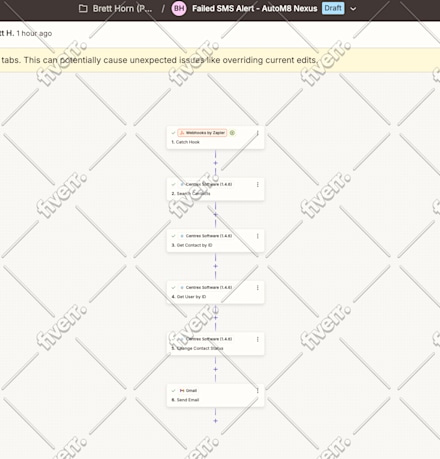This screenshot has width=440, height=459.
Task: Open the three-dot menu on step 2
Action: point(258,184)
